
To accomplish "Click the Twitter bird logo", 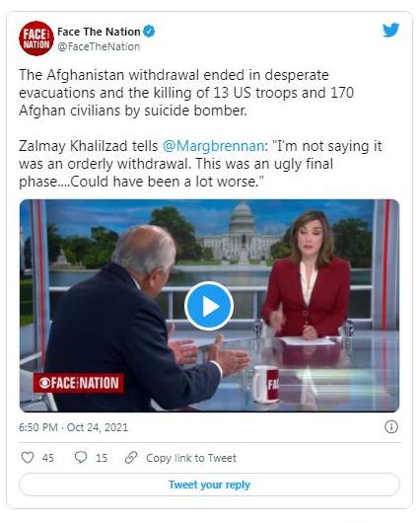I will click(391, 31).
